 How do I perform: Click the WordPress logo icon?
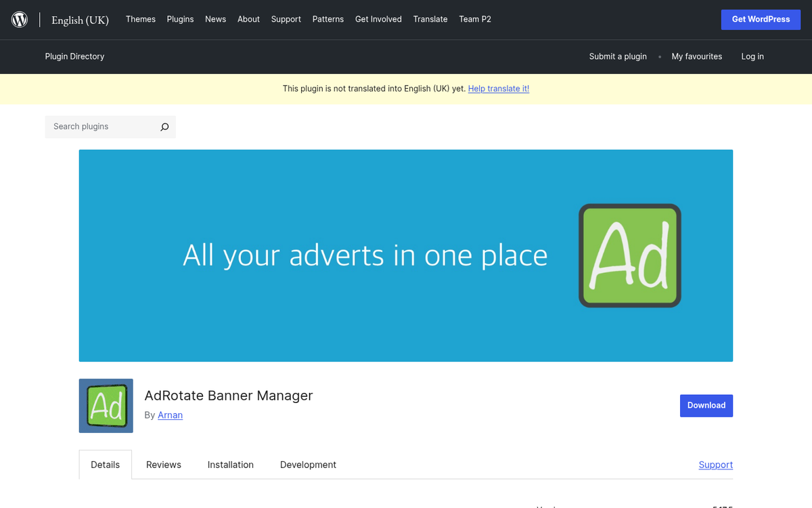pos(19,19)
